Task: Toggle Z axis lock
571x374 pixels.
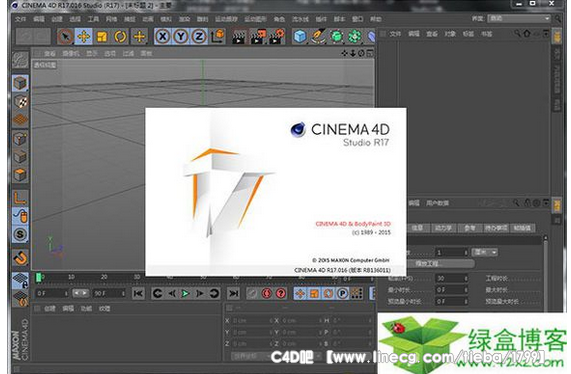Action: click(199, 37)
